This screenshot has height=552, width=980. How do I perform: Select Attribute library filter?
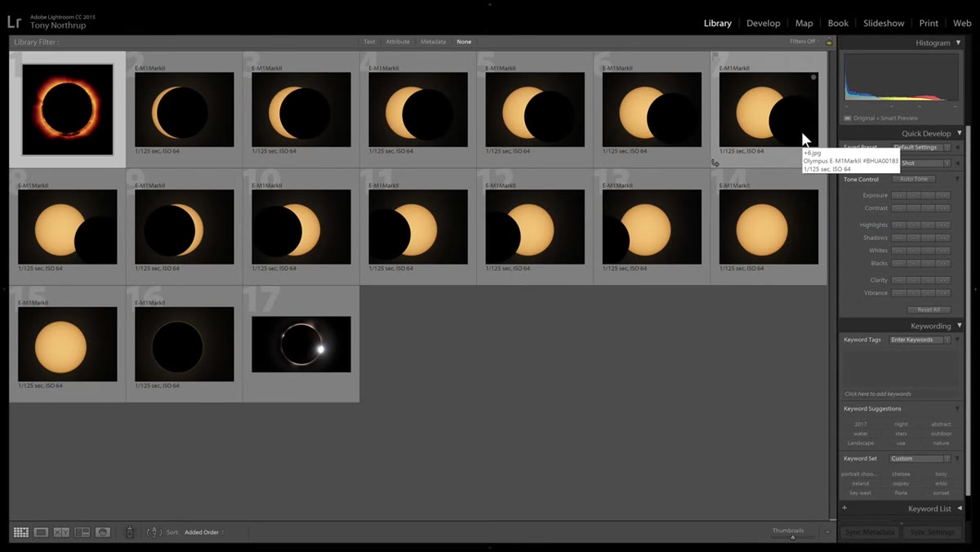pos(398,42)
